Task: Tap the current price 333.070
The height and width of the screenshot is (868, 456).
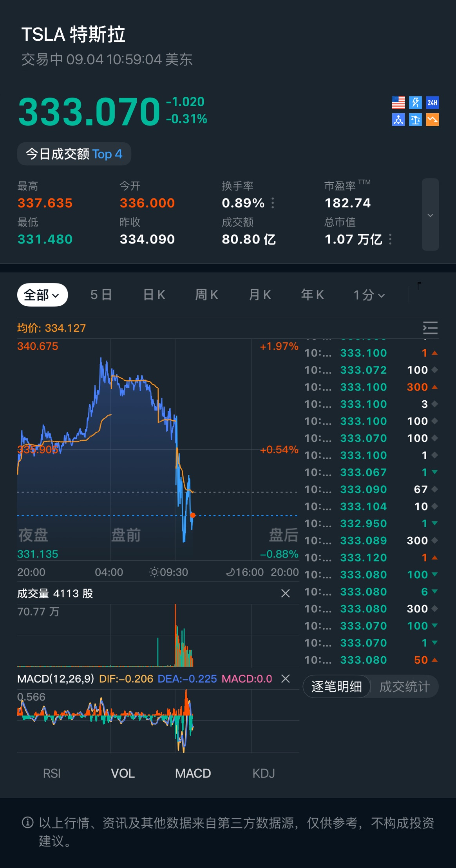Action: (89, 112)
